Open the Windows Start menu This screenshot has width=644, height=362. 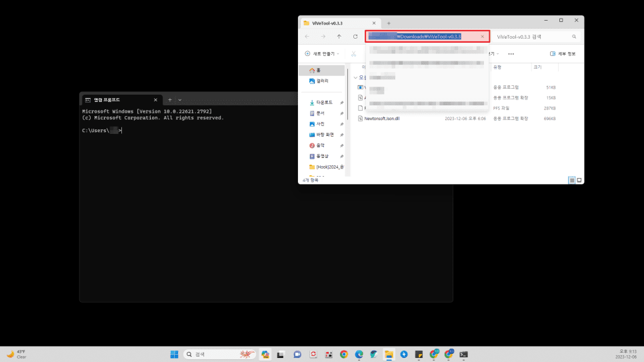point(174,354)
